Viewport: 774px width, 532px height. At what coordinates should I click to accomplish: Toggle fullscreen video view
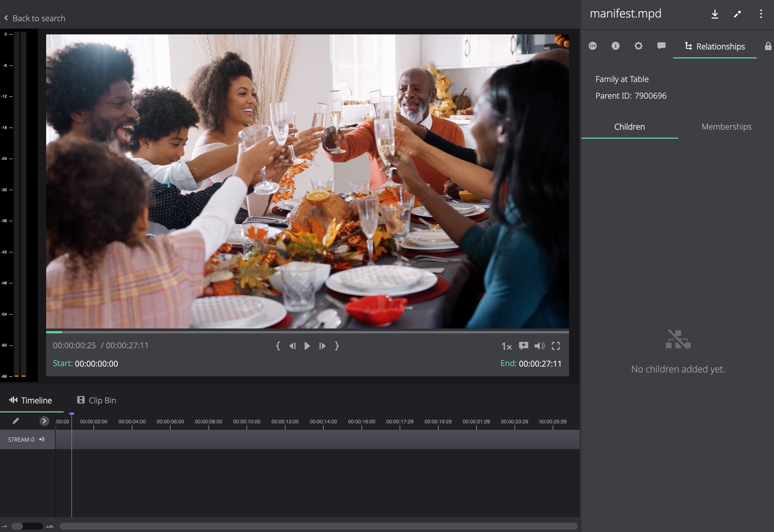coord(556,346)
